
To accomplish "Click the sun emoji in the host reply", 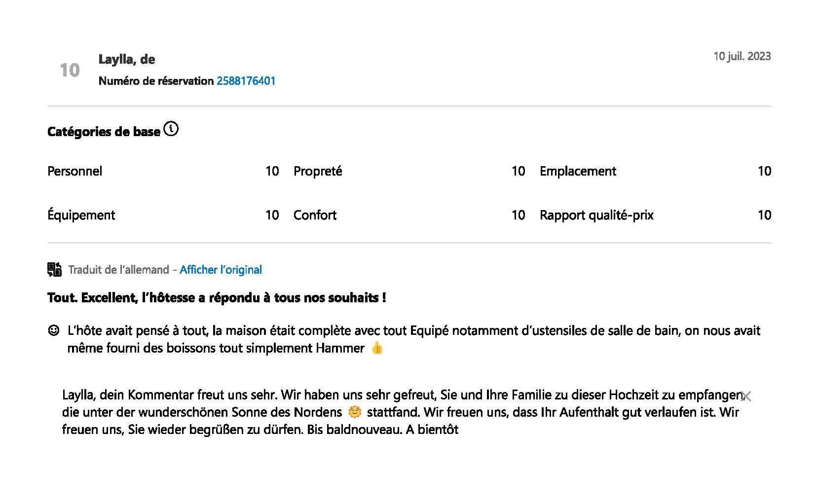I will (354, 412).
